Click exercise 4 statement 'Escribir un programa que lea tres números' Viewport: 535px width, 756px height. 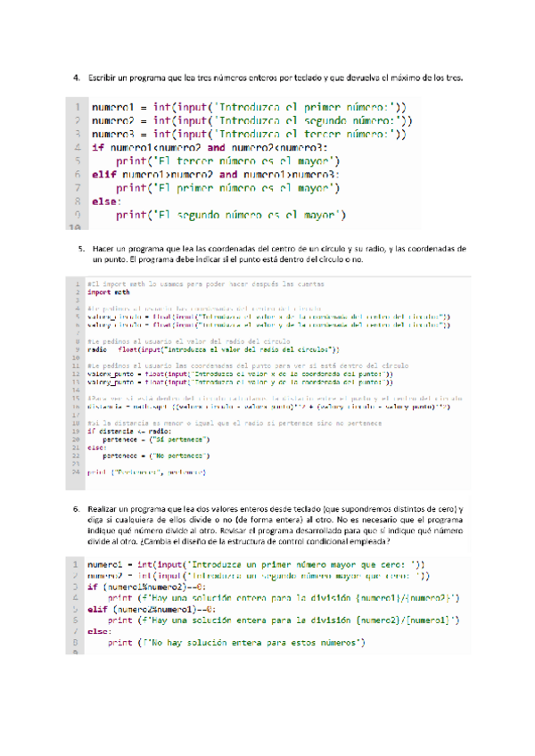coord(275,78)
